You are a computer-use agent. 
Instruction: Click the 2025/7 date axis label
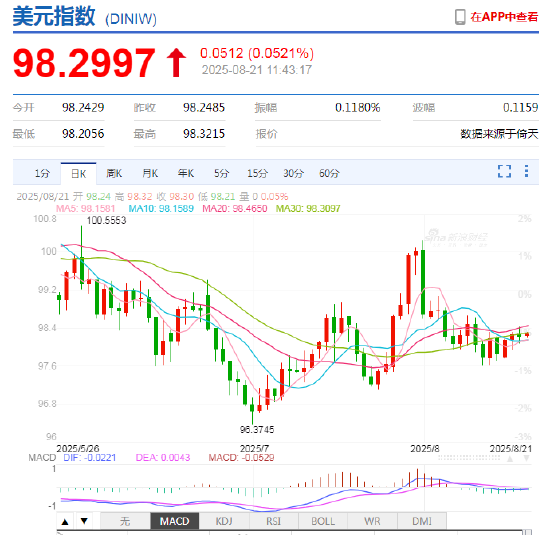254,448
